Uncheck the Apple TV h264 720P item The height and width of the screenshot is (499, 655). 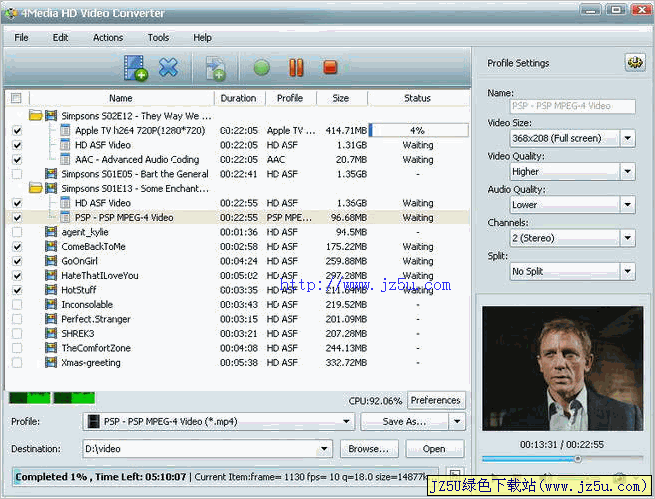coord(17,131)
